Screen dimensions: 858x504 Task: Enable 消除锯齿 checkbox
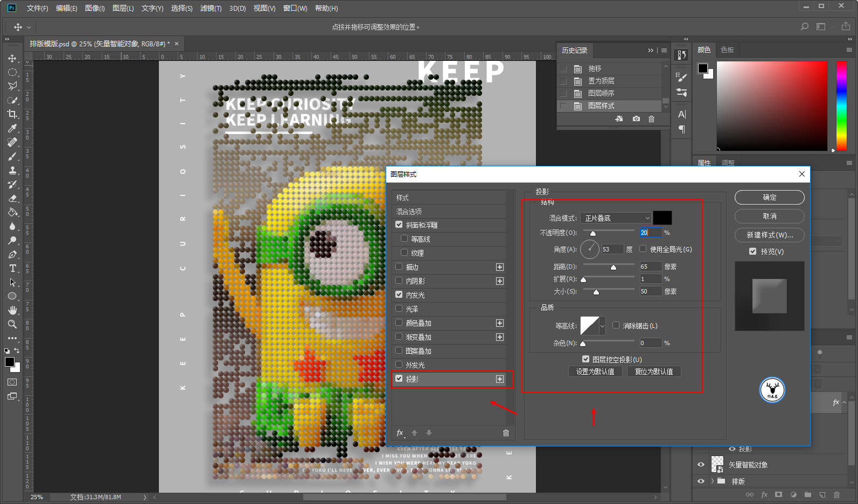pos(616,325)
